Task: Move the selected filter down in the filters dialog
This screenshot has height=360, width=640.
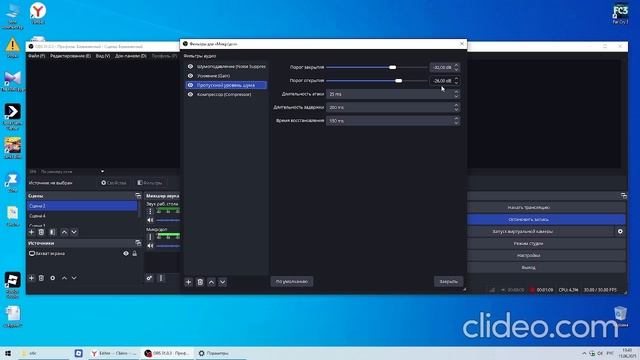Action: point(222,282)
